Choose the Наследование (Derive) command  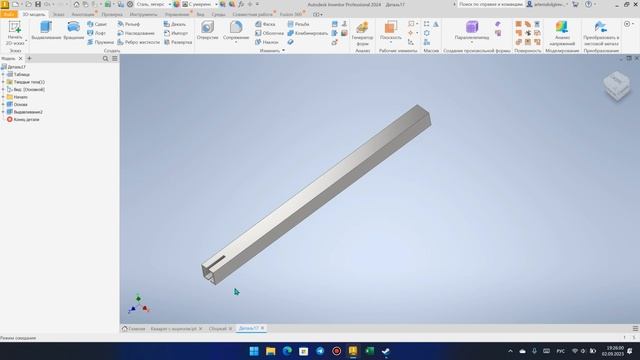[136, 33]
